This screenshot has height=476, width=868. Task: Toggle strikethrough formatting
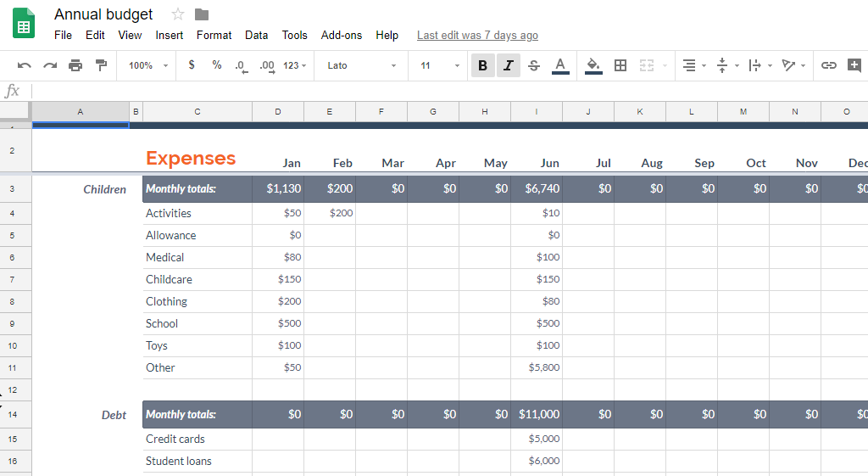pyautogui.click(x=533, y=65)
